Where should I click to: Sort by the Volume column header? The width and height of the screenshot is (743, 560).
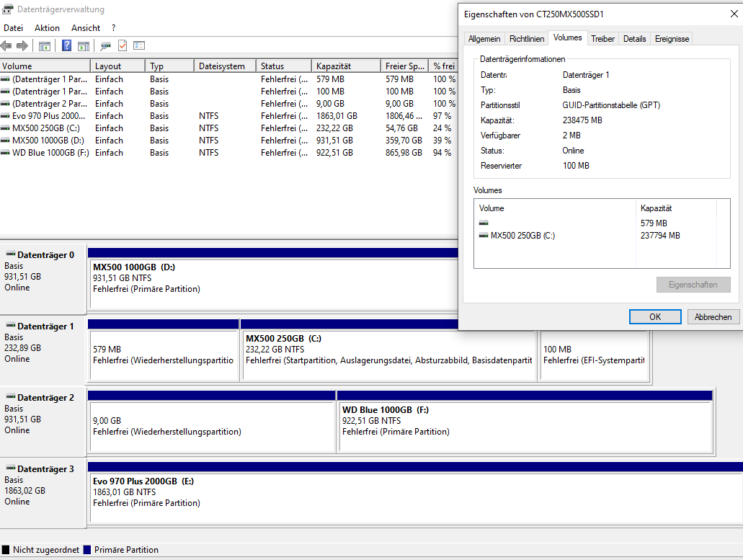[45, 66]
